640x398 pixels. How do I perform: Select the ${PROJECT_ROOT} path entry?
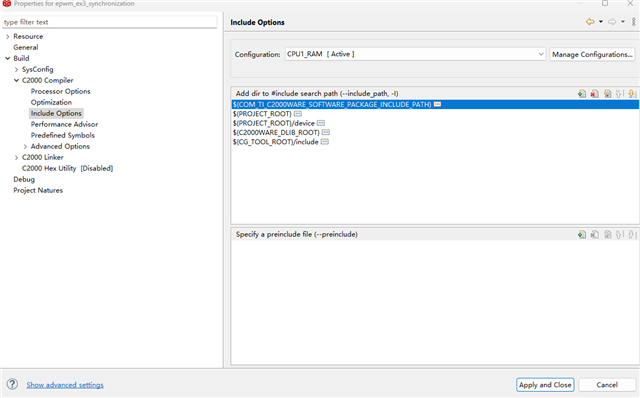coord(262,113)
